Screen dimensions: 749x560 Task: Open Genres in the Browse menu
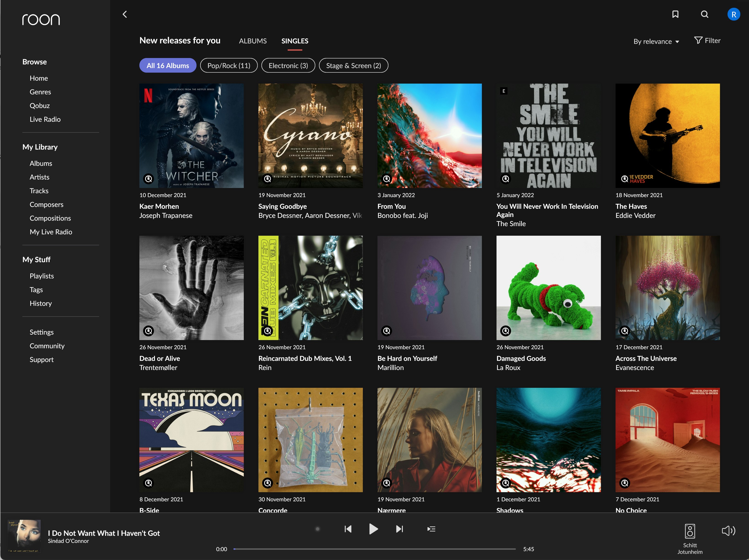[x=40, y=92]
